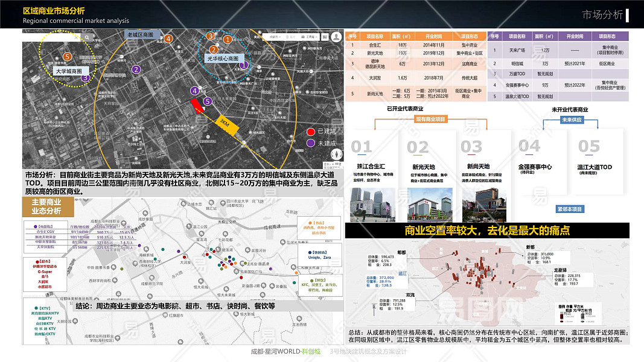644x362 pixels.
Task: Open the 珠江合生汇 building photo
Action: point(372,205)
